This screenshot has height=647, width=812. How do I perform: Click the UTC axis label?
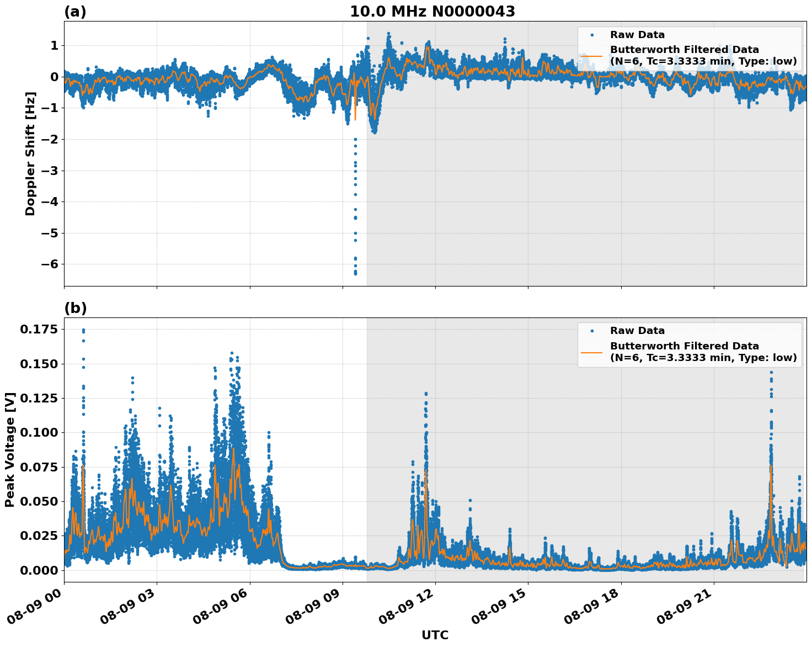click(434, 635)
